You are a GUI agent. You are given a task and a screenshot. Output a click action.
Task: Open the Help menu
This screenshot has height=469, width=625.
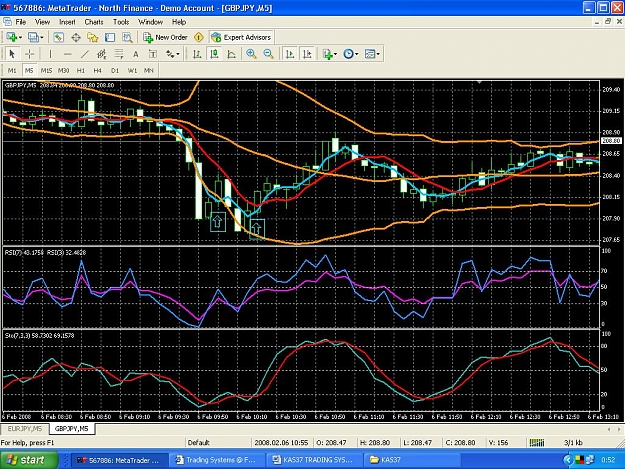click(179, 22)
